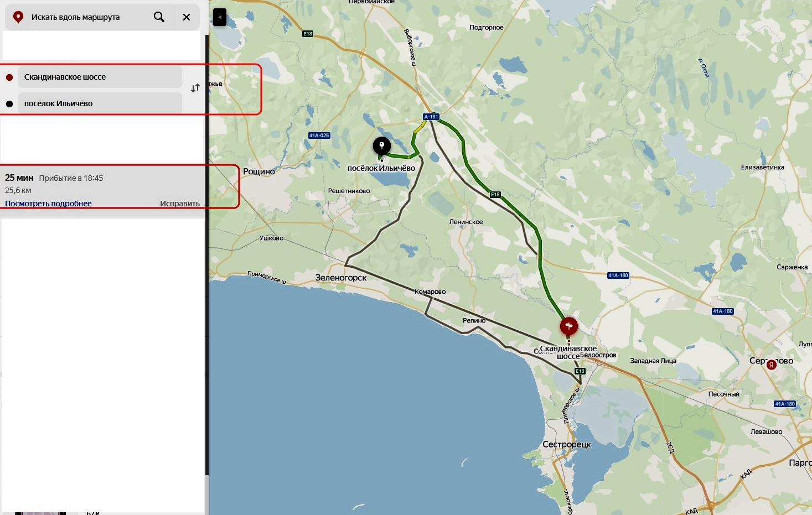Image resolution: width=812 pixels, height=515 pixels.
Task: Open the 'Посмотреть подробнее' link
Action: pyautogui.click(x=49, y=204)
